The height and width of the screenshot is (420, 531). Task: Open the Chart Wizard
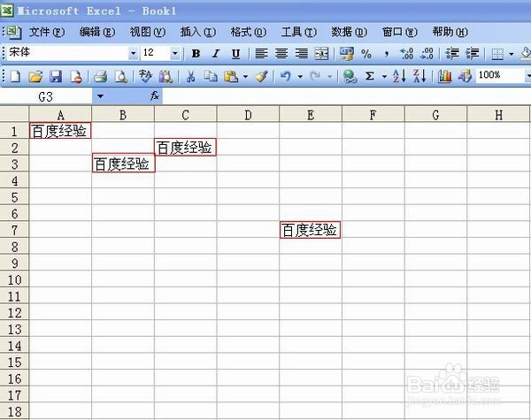coord(444,76)
